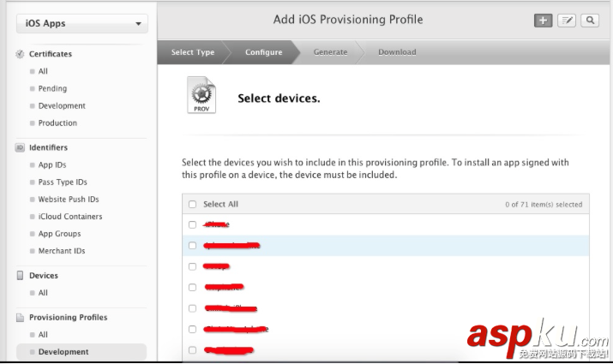Click the search magnifier icon
The image size is (613, 364).
(590, 21)
